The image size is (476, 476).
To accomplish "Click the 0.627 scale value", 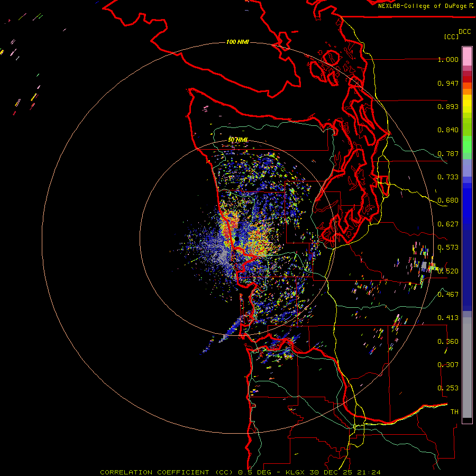I will 448,224.
